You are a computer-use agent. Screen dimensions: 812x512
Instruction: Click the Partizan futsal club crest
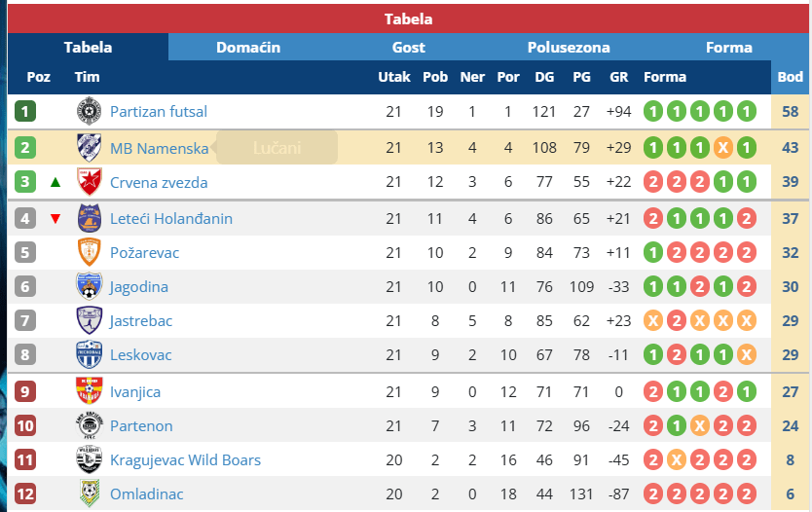coord(89,112)
